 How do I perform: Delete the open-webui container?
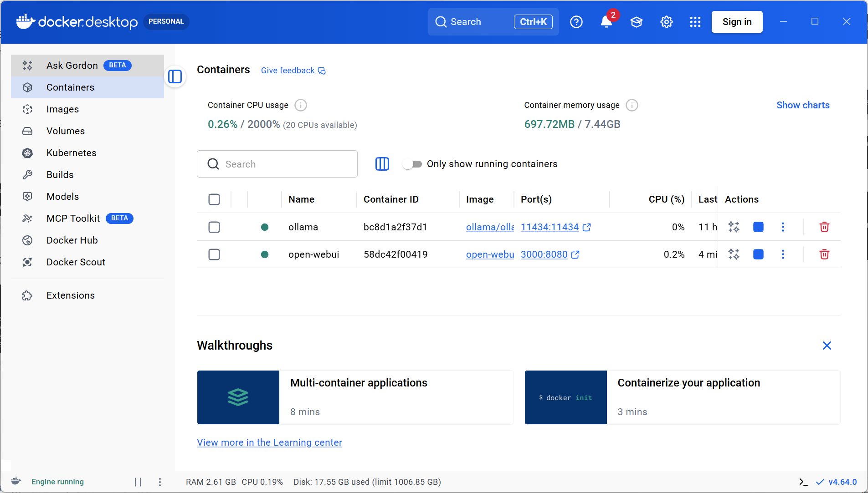(824, 254)
